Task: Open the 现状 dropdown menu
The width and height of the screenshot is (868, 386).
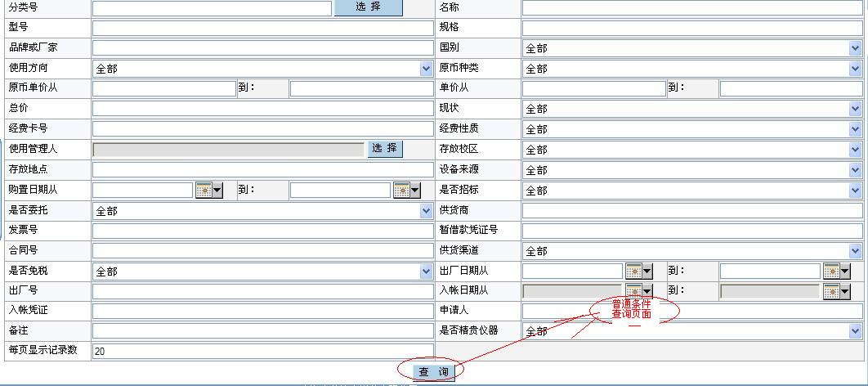Action: 855,109
